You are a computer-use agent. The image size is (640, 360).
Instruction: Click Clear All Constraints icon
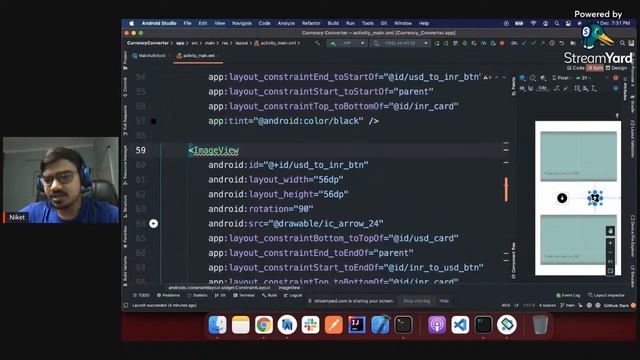coord(556,88)
